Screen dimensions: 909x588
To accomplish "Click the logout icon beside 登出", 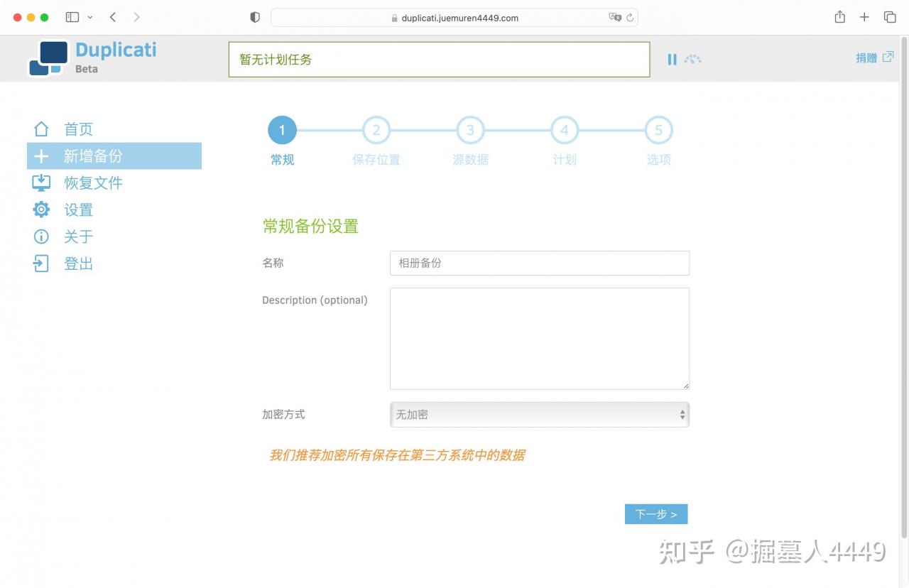I will 41,263.
